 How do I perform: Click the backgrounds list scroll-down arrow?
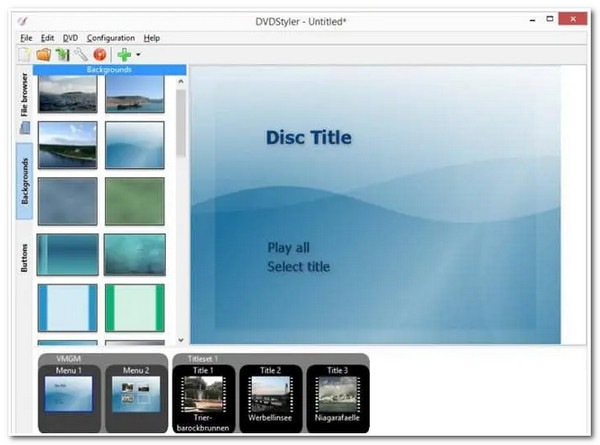181,340
